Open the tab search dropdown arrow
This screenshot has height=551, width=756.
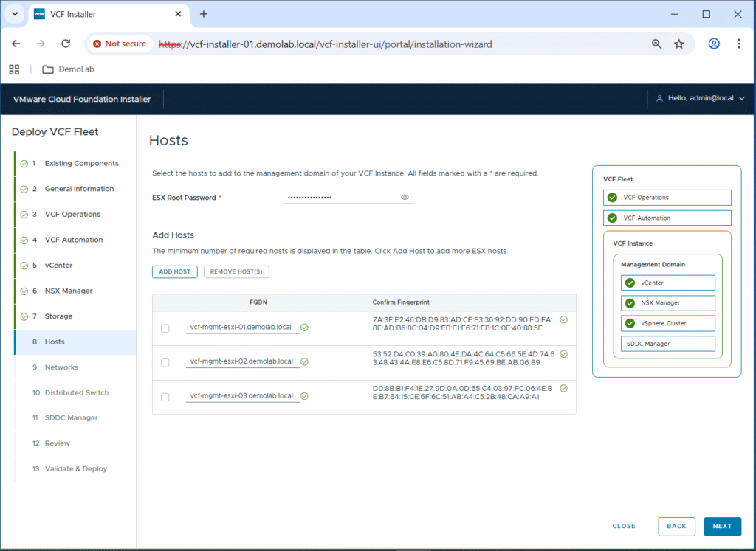[x=14, y=14]
